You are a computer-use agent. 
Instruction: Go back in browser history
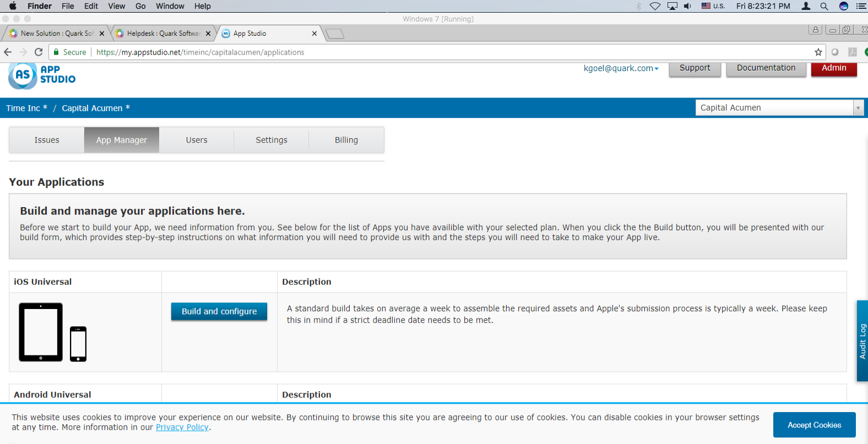8,52
